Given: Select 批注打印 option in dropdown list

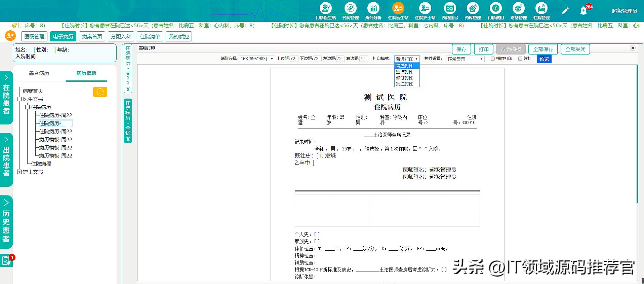Looking at the screenshot, I should click(407, 84).
